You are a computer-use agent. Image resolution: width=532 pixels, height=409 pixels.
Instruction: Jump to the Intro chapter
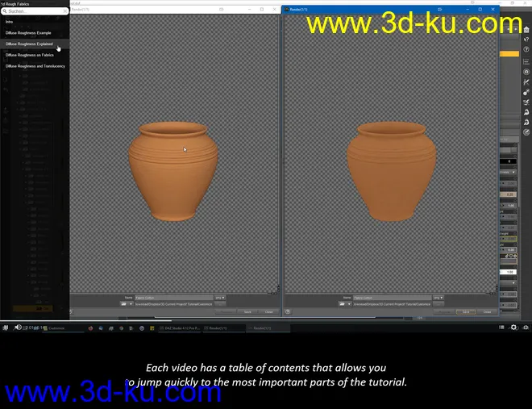(10, 22)
